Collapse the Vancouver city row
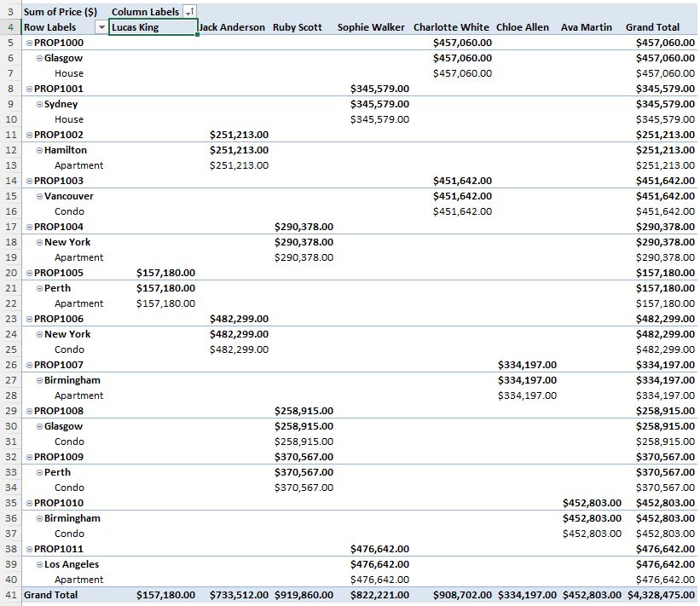 pos(39,196)
